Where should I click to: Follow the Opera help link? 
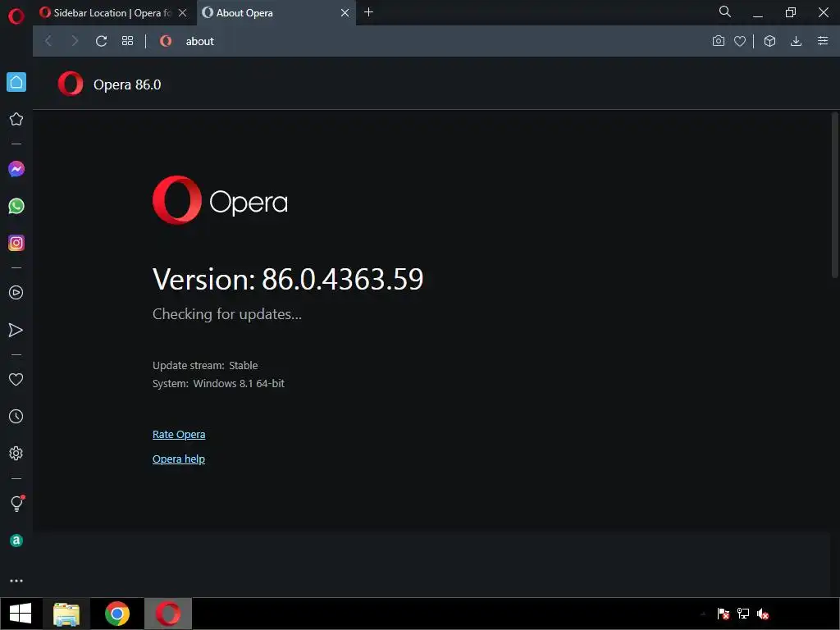coord(179,459)
